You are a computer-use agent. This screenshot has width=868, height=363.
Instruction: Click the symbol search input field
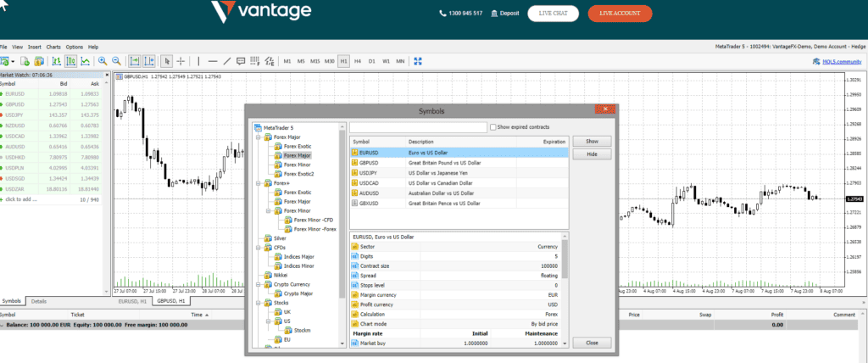point(418,126)
